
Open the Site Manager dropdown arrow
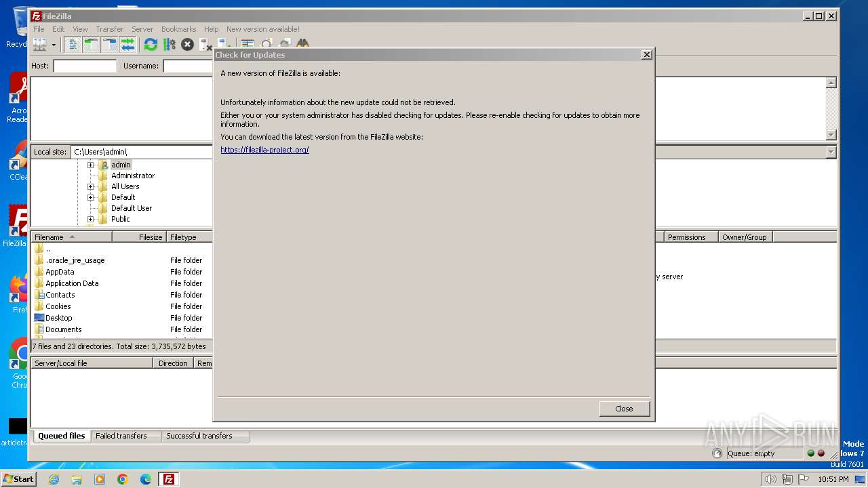click(54, 45)
